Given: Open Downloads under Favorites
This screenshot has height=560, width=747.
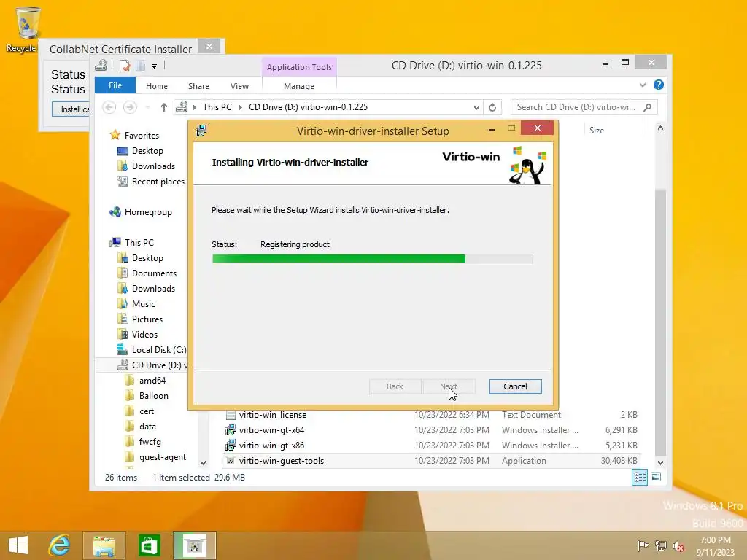Looking at the screenshot, I should pyautogui.click(x=153, y=166).
